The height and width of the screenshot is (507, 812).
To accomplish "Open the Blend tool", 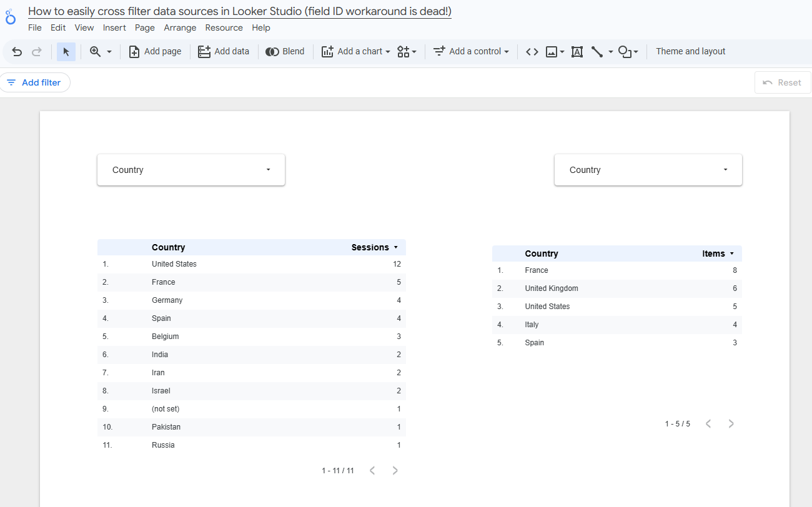I will (x=285, y=51).
